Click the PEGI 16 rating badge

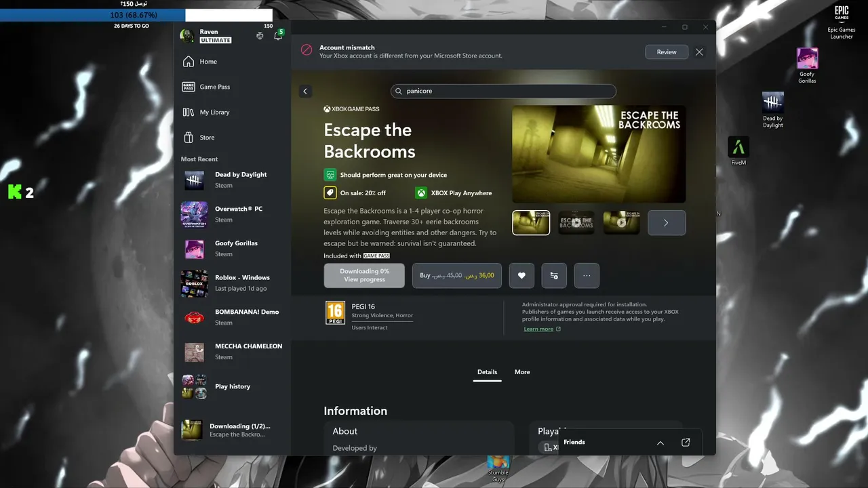pyautogui.click(x=335, y=312)
